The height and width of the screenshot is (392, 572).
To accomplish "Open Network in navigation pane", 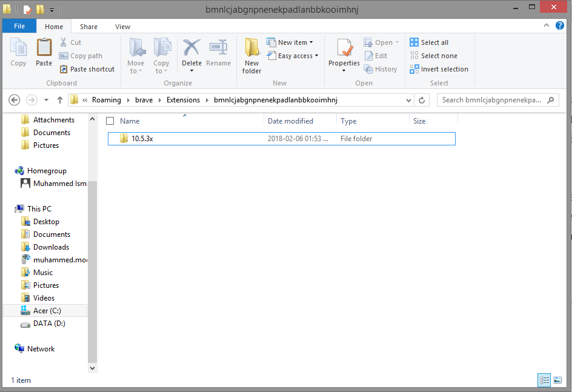I will [x=41, y=348].
